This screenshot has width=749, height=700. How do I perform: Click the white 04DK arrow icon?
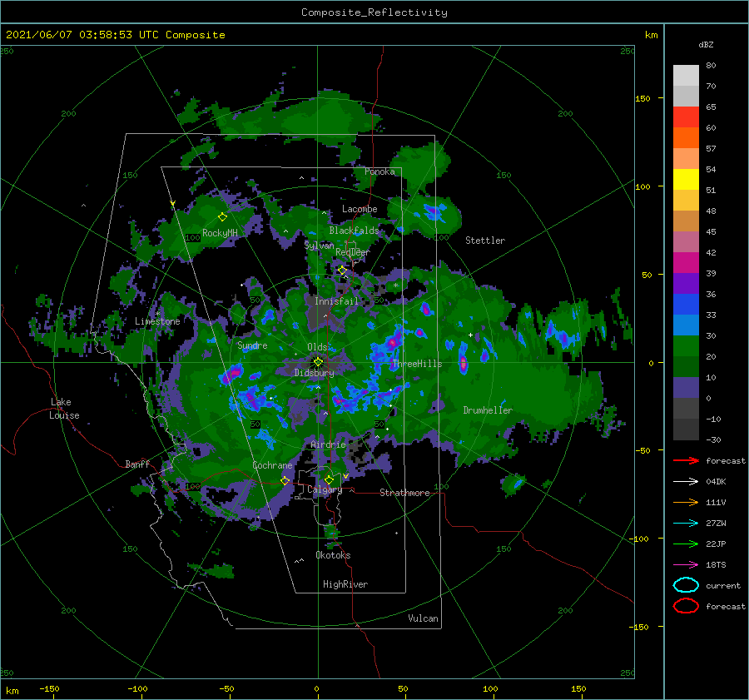pos(686,481)
